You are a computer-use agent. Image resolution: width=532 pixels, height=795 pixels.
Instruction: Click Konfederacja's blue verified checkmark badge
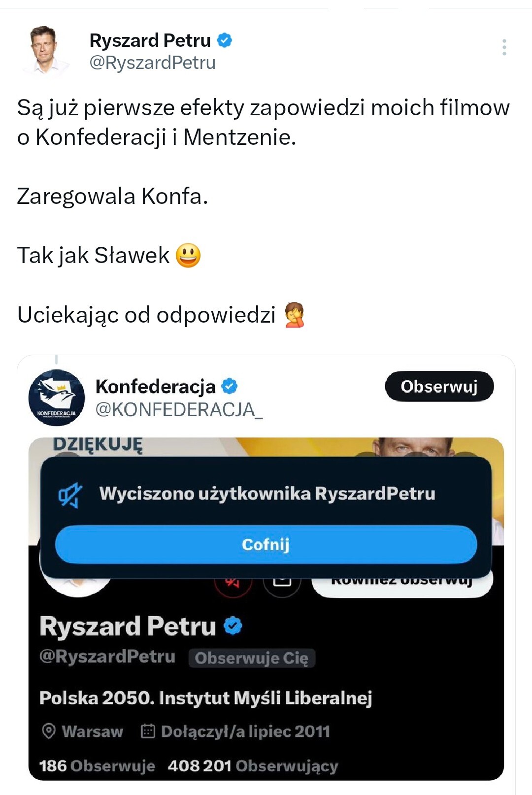coord(230,387)
